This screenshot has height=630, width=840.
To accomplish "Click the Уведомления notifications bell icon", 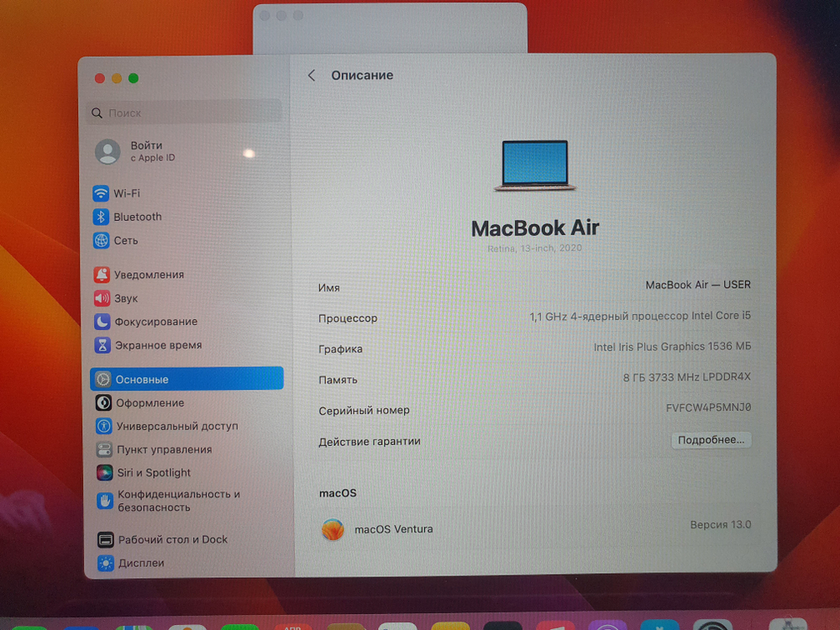I will click(103, 274).
